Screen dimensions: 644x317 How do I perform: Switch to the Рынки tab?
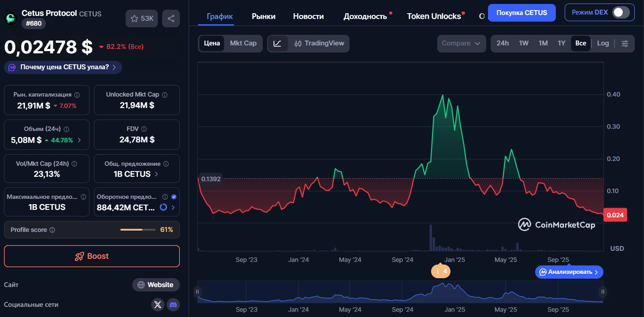(263, 16)
